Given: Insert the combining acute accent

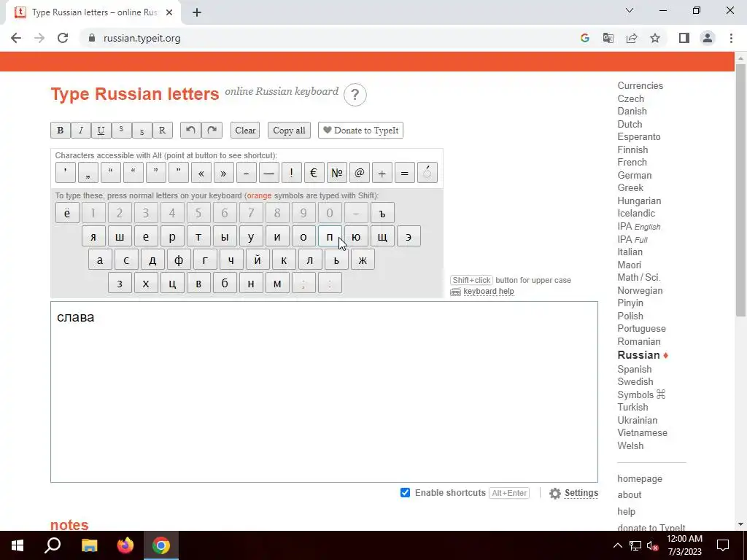Looking at the screenshot, I should point(427,173).
